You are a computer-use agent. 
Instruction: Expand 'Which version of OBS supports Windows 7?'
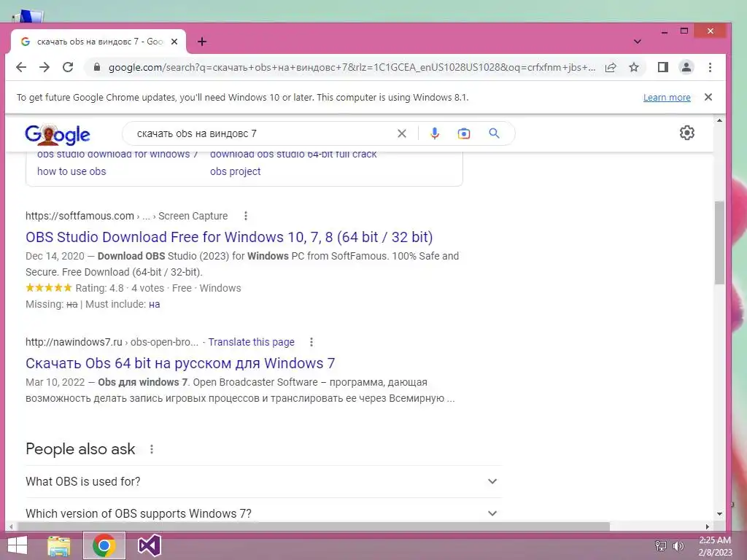(263, 513)
